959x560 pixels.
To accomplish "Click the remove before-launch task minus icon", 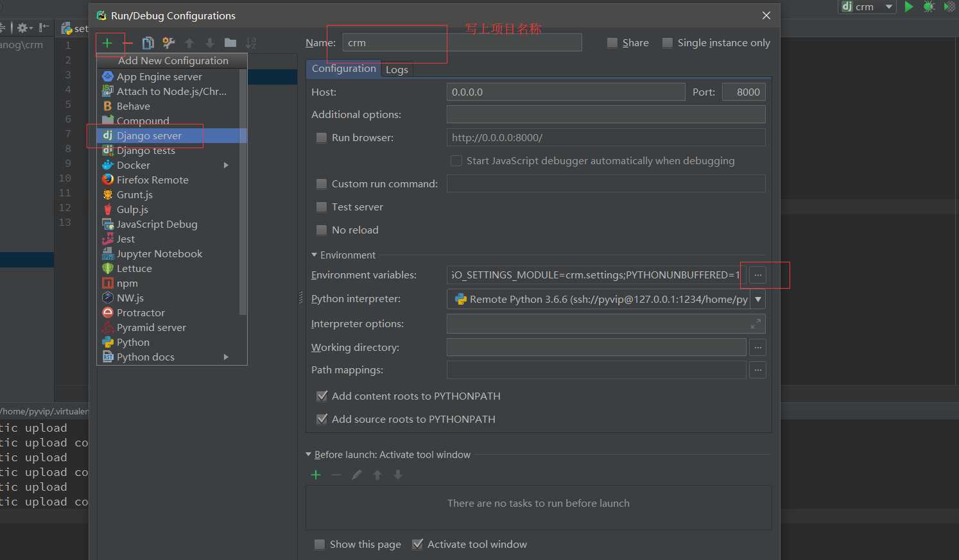I will click(x=336, y=475).
